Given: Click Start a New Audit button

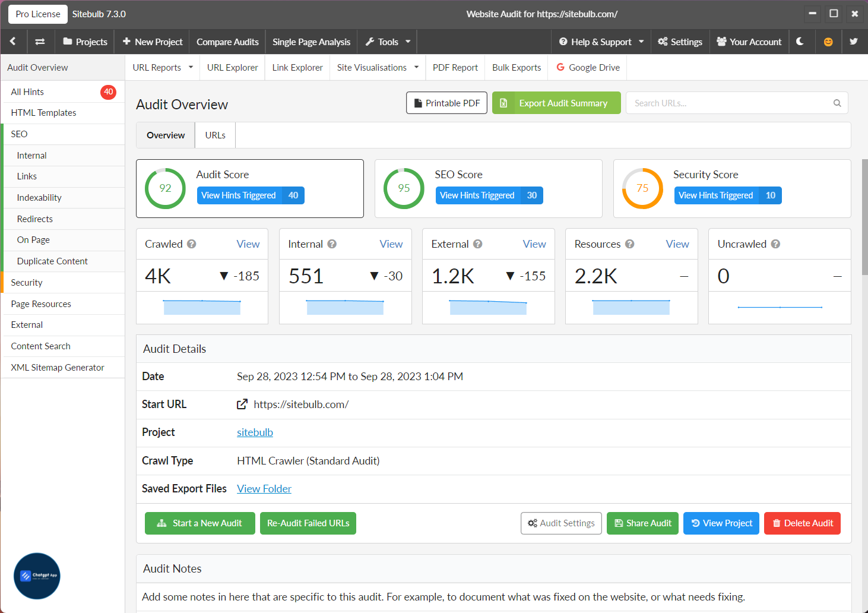Looking at the screenshot, I should tap(200, 523).
